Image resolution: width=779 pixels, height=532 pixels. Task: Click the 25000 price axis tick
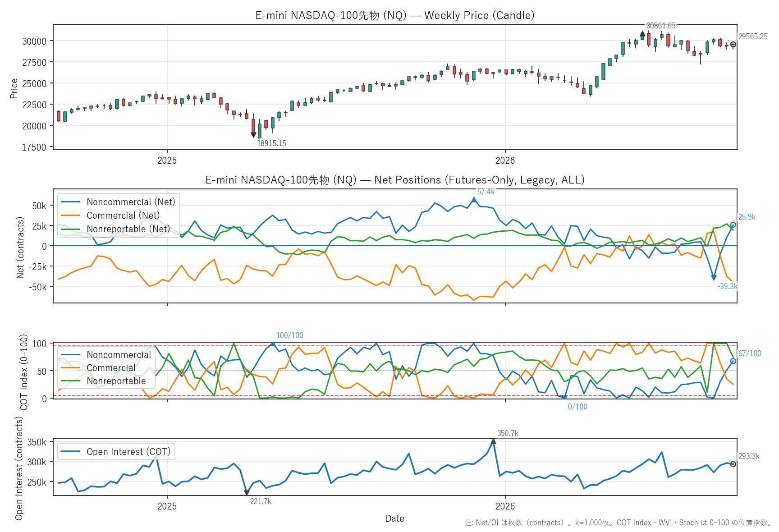[34, 83]
